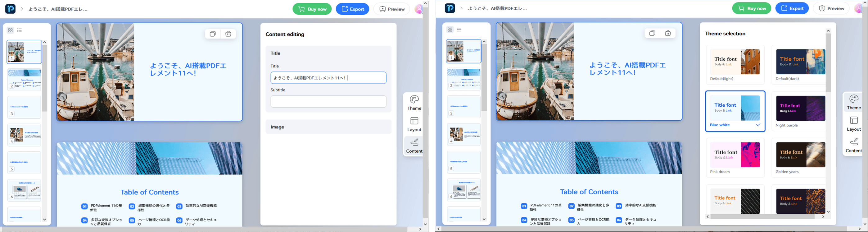Click thumbnail list scroll-down arrow in Theme selection window
The image size is (868, 232).
[x=484, y=219]
